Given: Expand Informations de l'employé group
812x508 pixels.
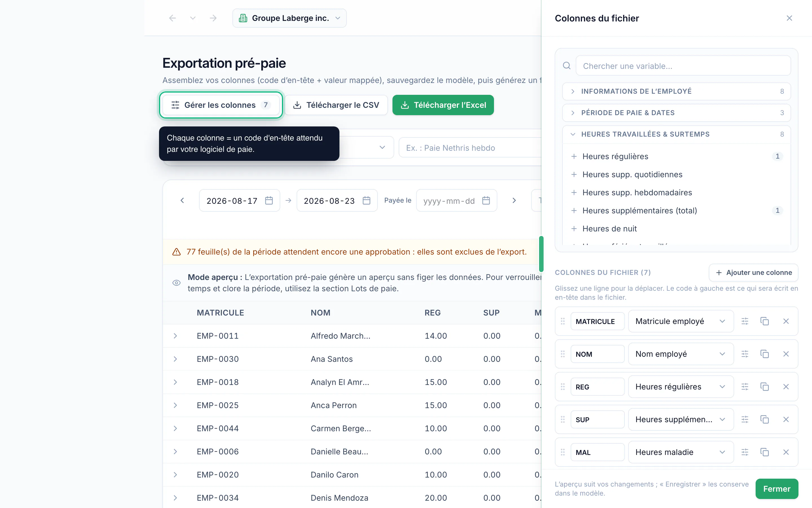Looking at the screenshot, I should pos(676,91).
